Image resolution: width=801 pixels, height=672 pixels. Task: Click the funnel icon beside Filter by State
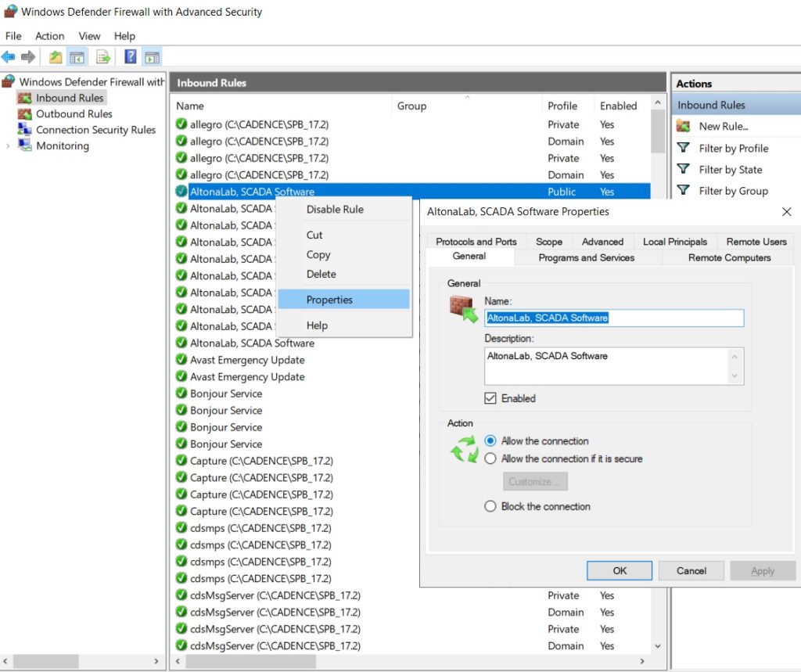(683, 169)
